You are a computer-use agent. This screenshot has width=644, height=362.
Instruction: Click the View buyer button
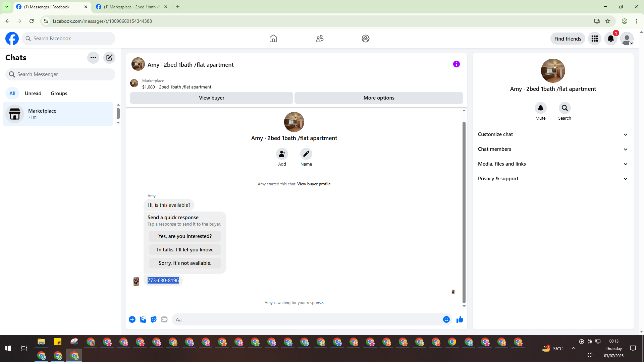point(211,98)
